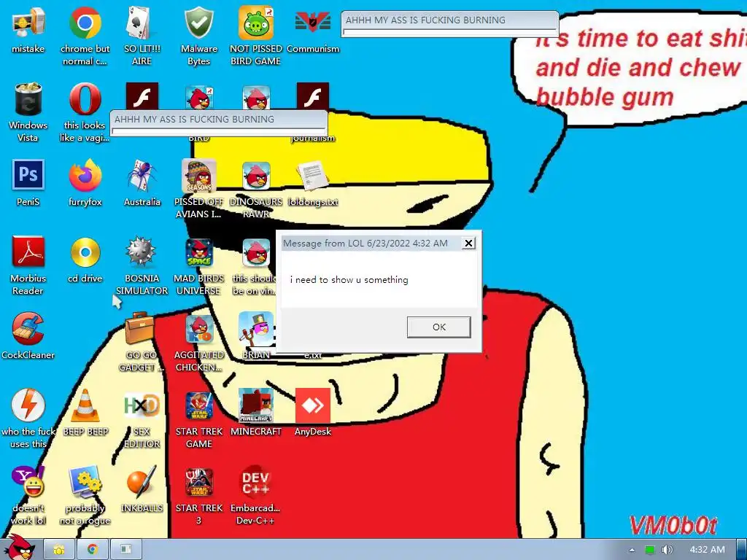Launch 'NOT PISSED BIRD GAME' icon
The height and width of the screenshot is (560, 747).
click(x=256, y=23)
